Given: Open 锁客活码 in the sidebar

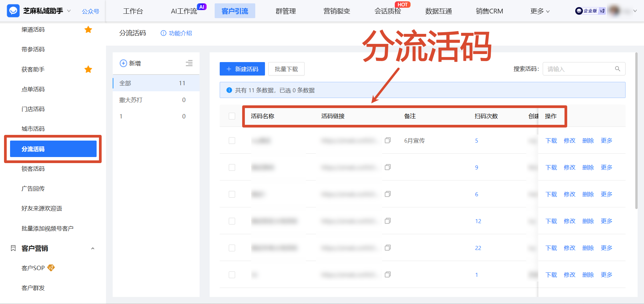Looking at the screenshot, I should tap(33, 169).
